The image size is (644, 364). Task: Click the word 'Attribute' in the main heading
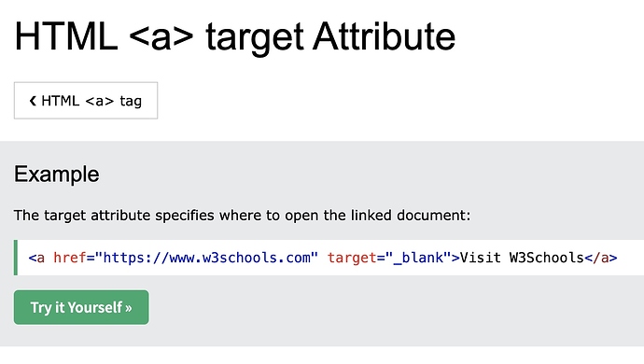[x=385, y=36]
